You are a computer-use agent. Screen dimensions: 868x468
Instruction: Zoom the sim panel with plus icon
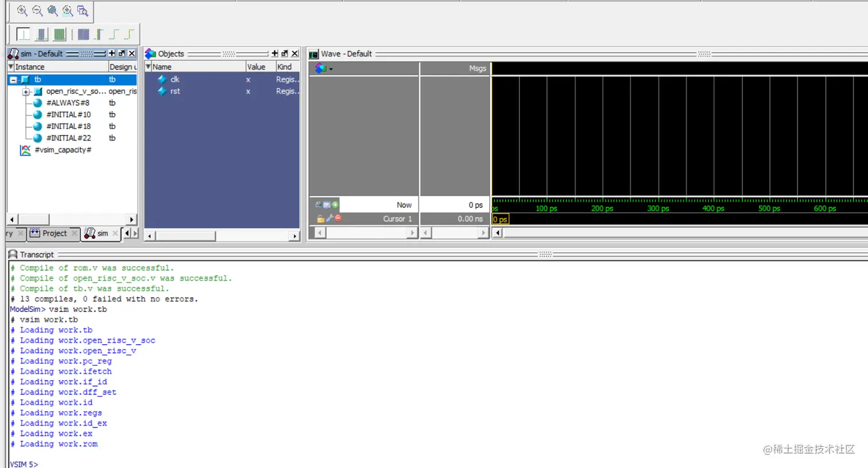pyautogui.click(x=112, y=53)
